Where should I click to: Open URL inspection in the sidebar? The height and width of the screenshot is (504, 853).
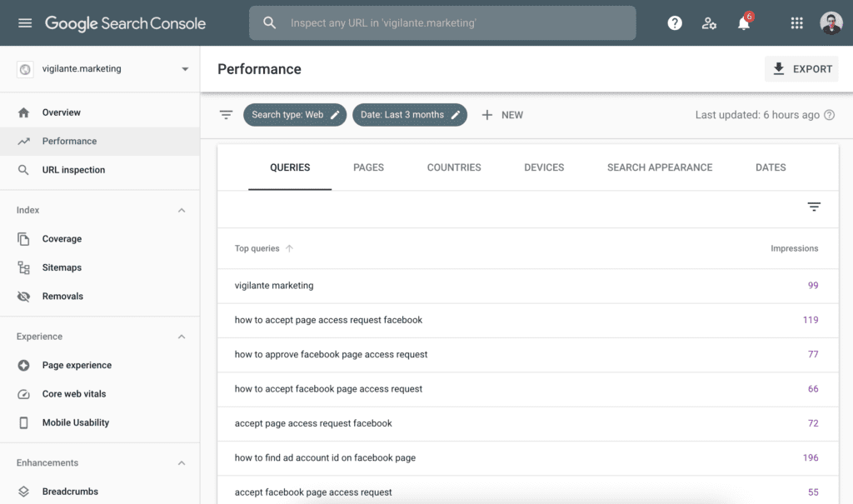[100, 170]
